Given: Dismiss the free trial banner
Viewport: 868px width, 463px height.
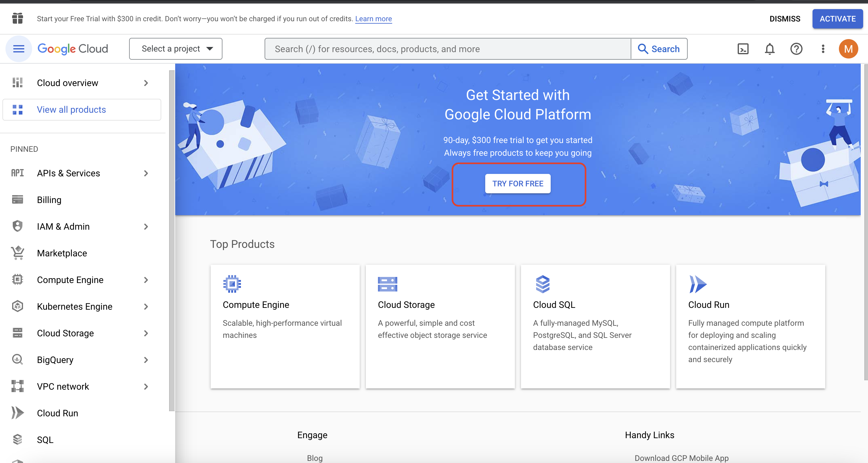Looking at the screenshot, I should tap(785, 19).
